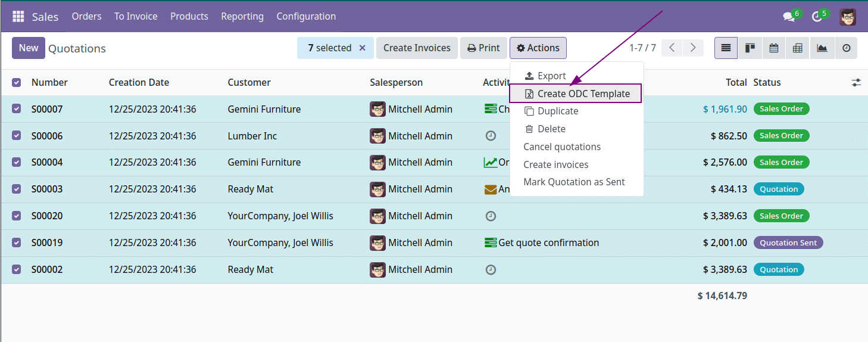The width and height of the screenshot is (868, 342).
Task: Deselect order S00003 checkbox
Action: point(17,189)
